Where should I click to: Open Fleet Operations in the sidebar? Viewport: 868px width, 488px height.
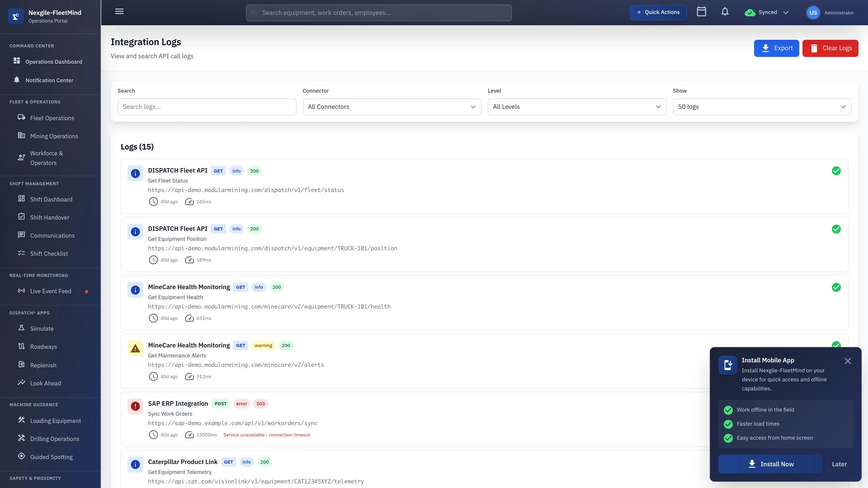[x=52, y=118]
